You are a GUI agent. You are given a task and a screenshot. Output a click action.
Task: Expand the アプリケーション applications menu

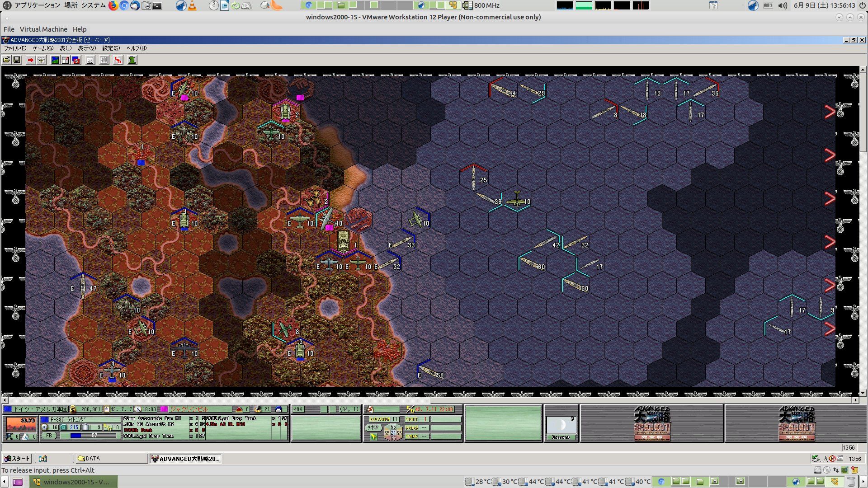click(37, 5)
